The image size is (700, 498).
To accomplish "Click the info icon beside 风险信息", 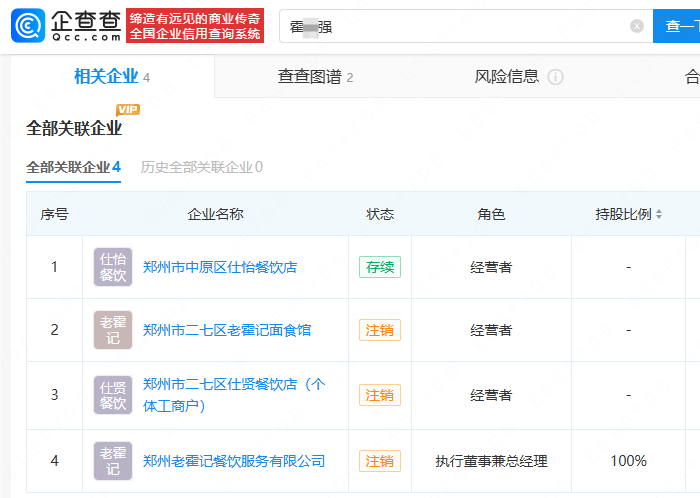I will click(x=556, y=77).
